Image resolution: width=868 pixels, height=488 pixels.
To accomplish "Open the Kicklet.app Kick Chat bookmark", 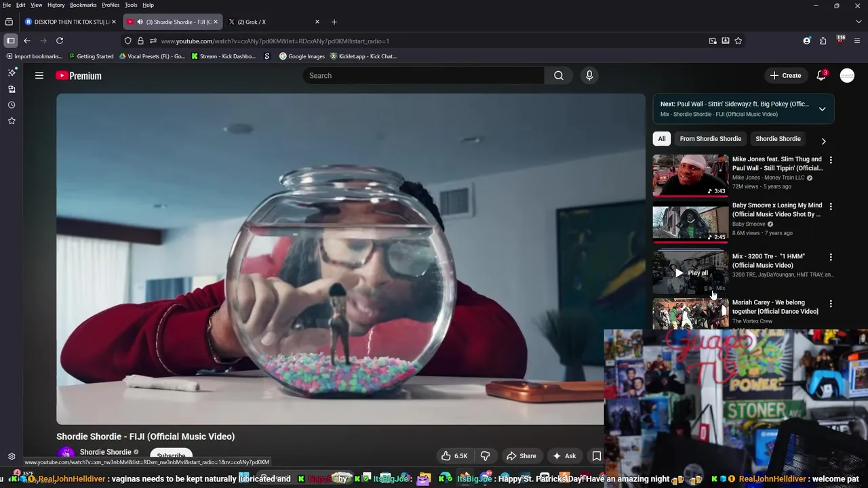I will click(363, 56).
